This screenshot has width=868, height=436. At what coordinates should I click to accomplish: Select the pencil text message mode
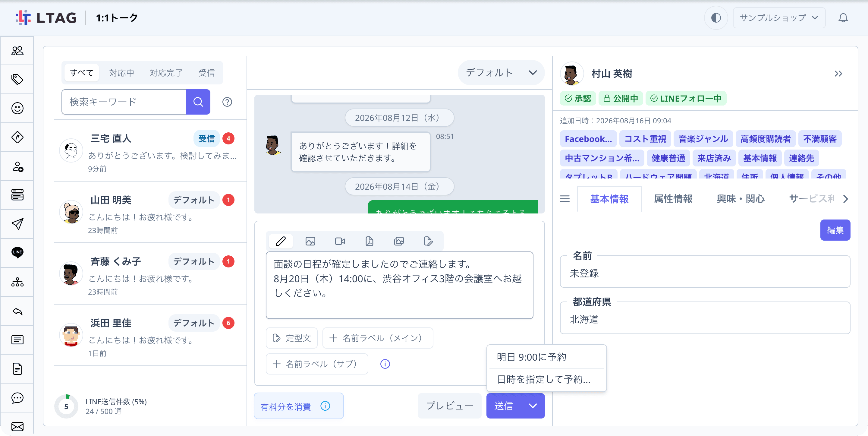281,241
